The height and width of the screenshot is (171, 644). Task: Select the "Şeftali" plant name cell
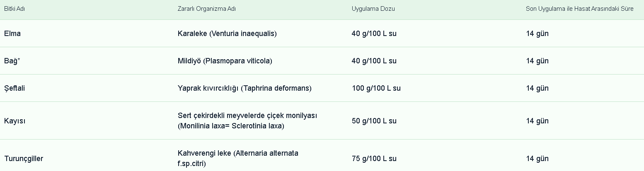[15, 88]
